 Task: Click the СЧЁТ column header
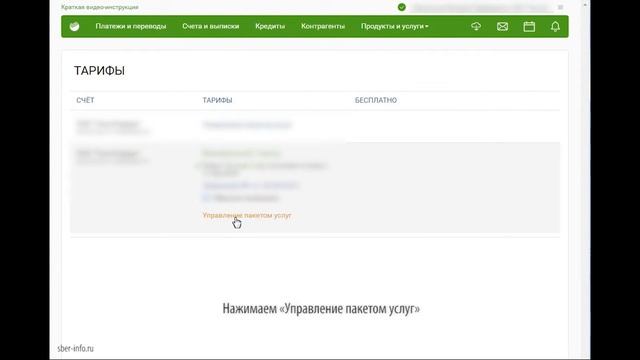(x=85, y=100)
